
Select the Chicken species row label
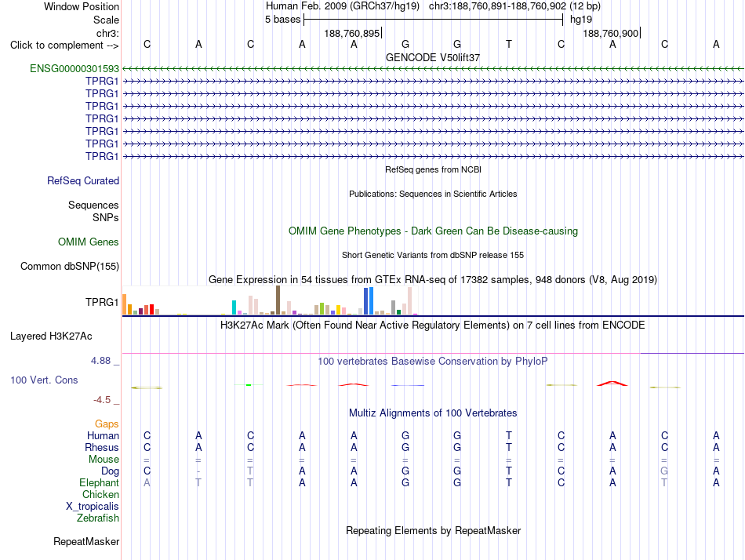(100, 494)
